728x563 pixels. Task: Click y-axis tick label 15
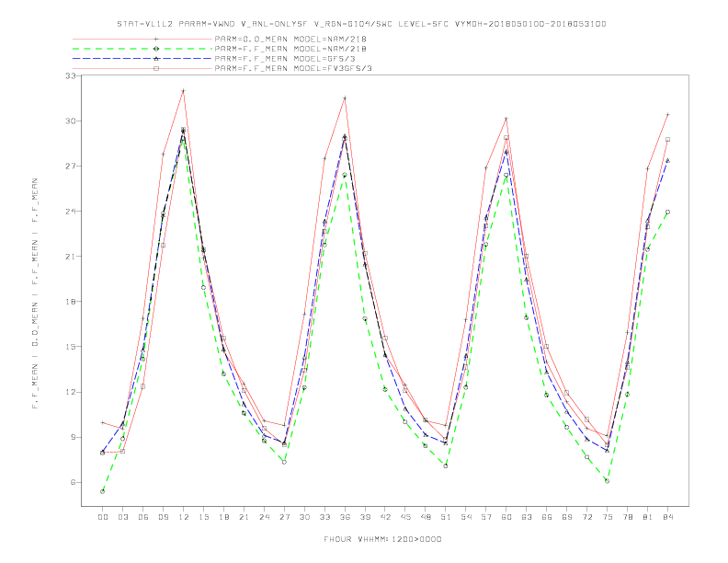(x=71, y=347)
